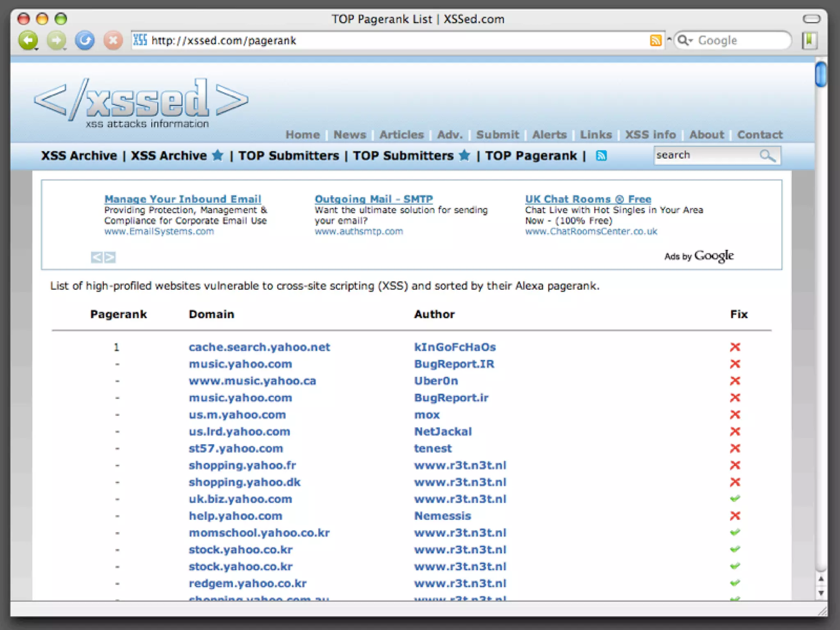Open the Submit menu item
Image resolution: width=840 pixels, height=630 pixels.
(498, 135)
